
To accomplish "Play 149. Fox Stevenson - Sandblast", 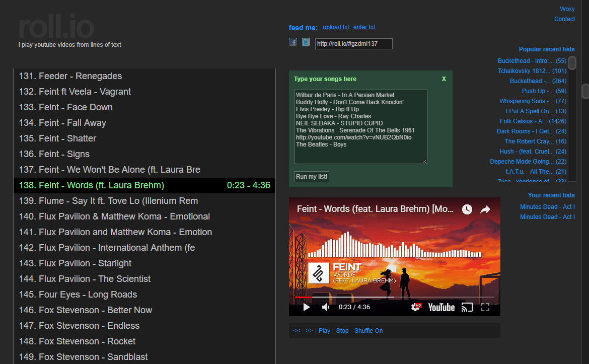I will (144, 357).
